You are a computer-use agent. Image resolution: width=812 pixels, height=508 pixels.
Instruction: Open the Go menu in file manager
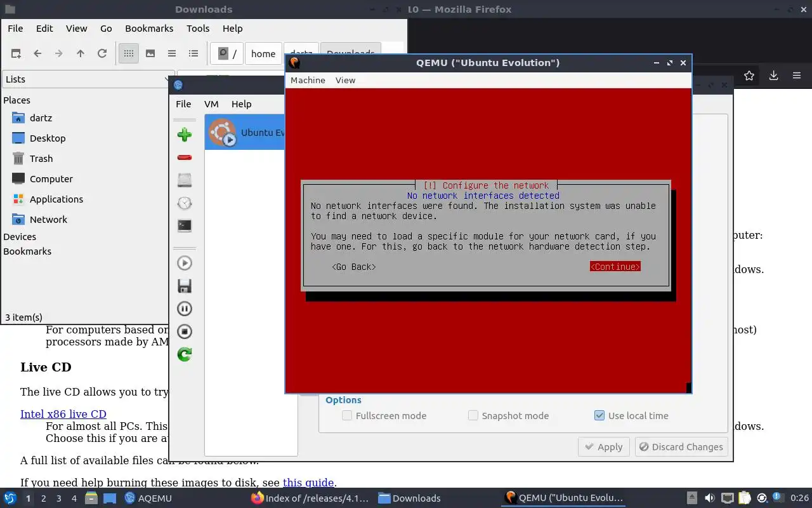point(106,29)
